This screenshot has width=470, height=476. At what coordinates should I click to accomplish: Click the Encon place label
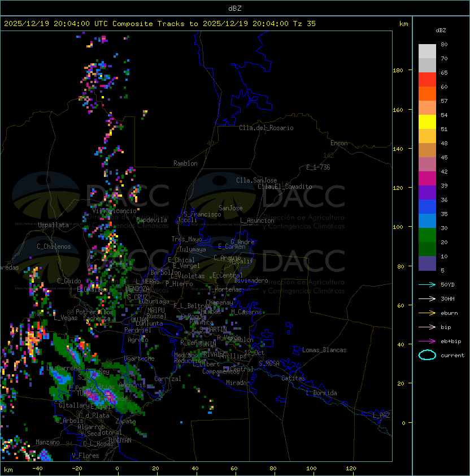click(339, 143)
